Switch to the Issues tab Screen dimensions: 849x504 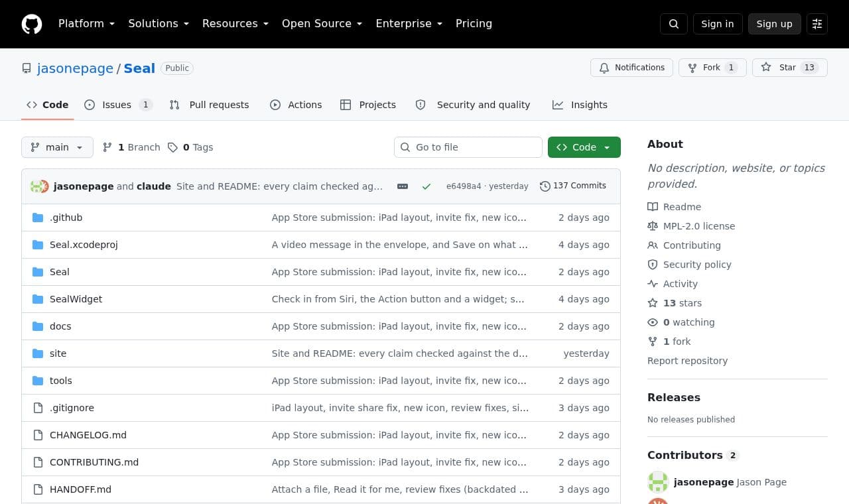coord(119,105)
